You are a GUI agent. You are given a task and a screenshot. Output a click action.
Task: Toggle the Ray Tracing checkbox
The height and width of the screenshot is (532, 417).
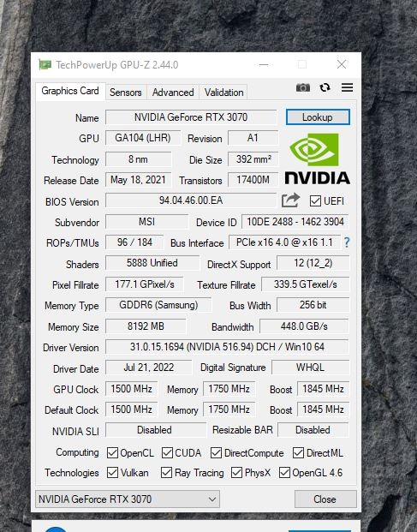[x=166, y=472]
